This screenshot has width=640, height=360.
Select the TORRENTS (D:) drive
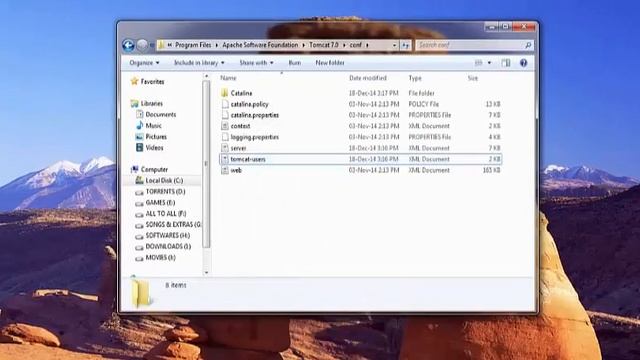pyautogui.click(x=165, y=191)
